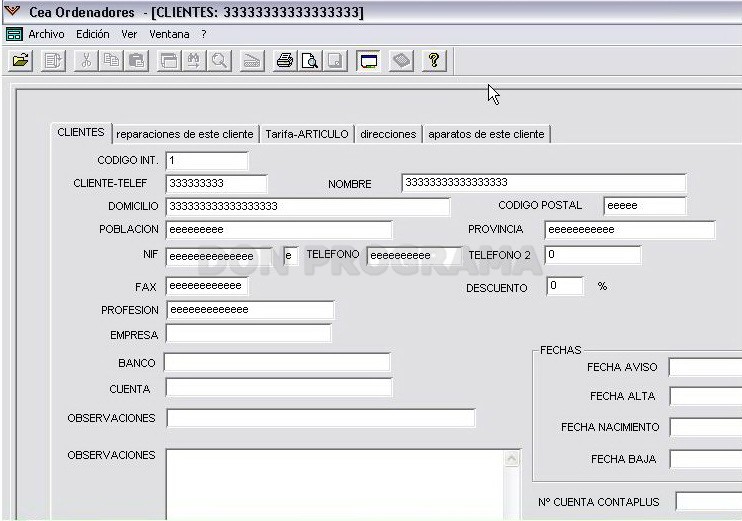Open the Ventana menu
This screenshot has height=521, width=742.
(x=169, y=34)
